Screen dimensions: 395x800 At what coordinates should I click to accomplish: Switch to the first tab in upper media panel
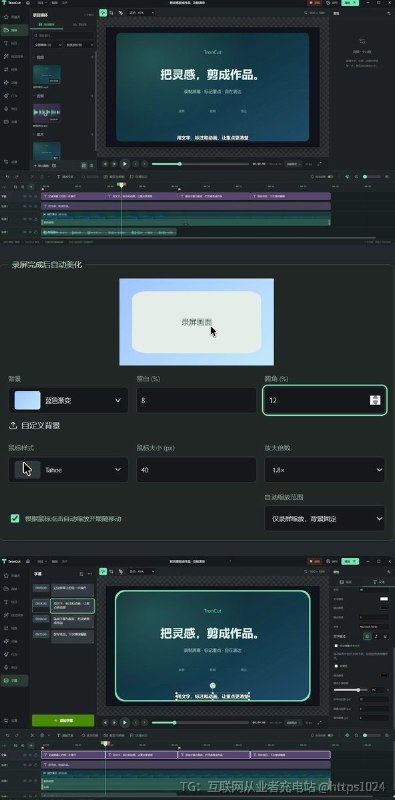(47, 24)
